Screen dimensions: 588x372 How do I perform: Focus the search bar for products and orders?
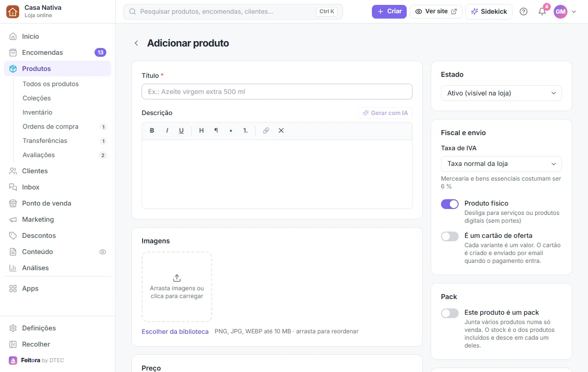coord(233,11)
